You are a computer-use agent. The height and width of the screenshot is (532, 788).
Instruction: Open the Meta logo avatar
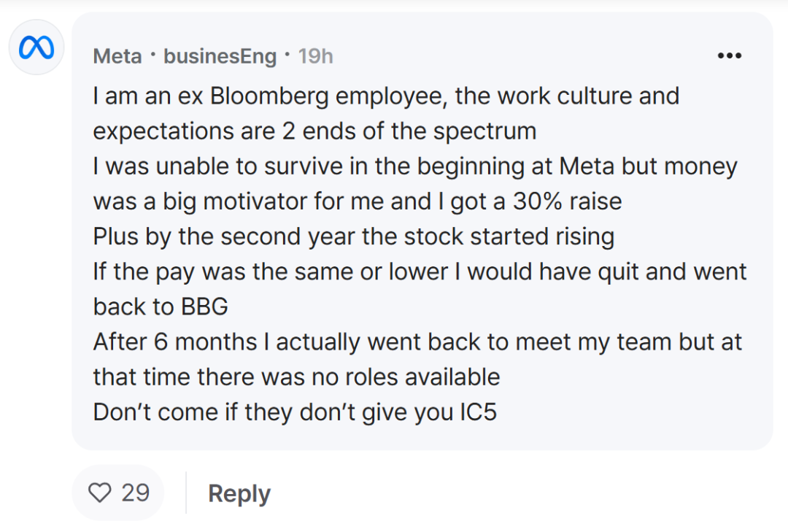tap(36, 47)
